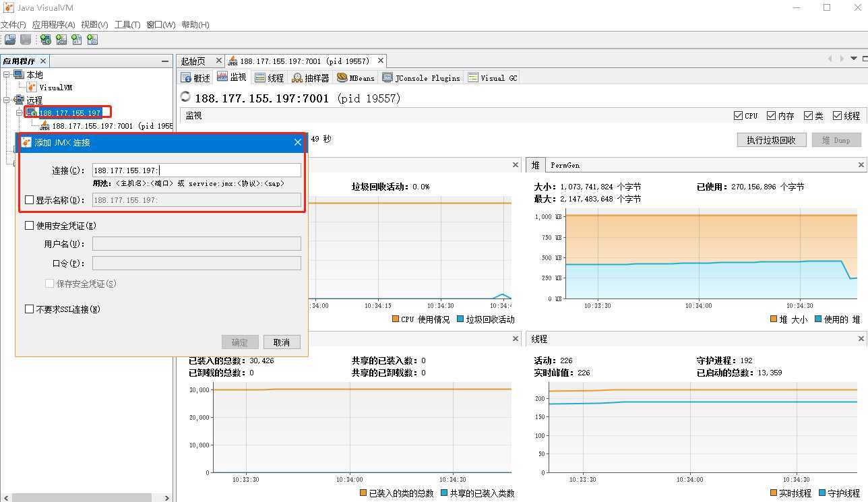Click 确定 in the JMX dialog
The width and height of the screenshot is (868, 502).
tap(240, 342)
